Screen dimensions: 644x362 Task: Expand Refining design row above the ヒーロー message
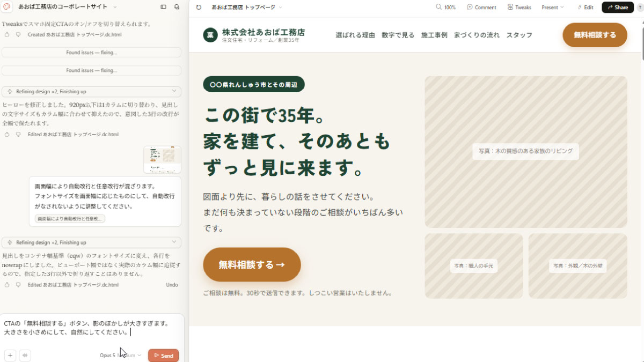point(91,92)
